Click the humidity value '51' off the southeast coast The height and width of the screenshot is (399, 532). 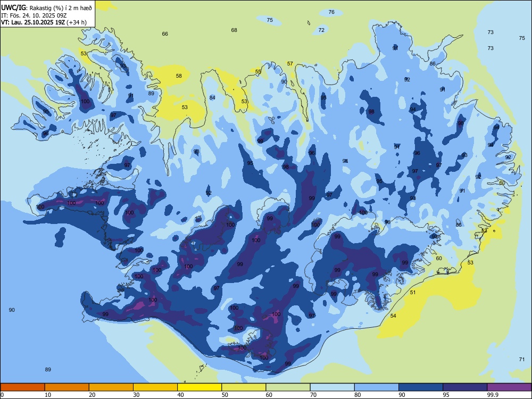(413, 292)
